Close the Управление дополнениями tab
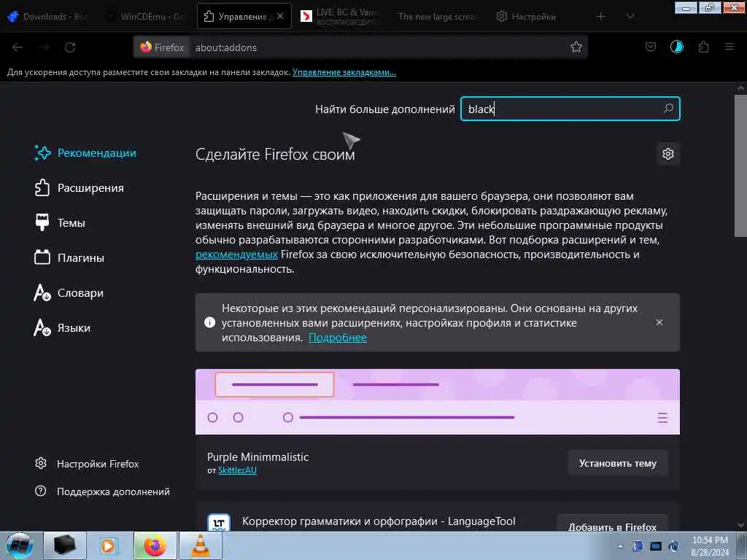This screenshot has width=747, height=560. pos(280,16)
